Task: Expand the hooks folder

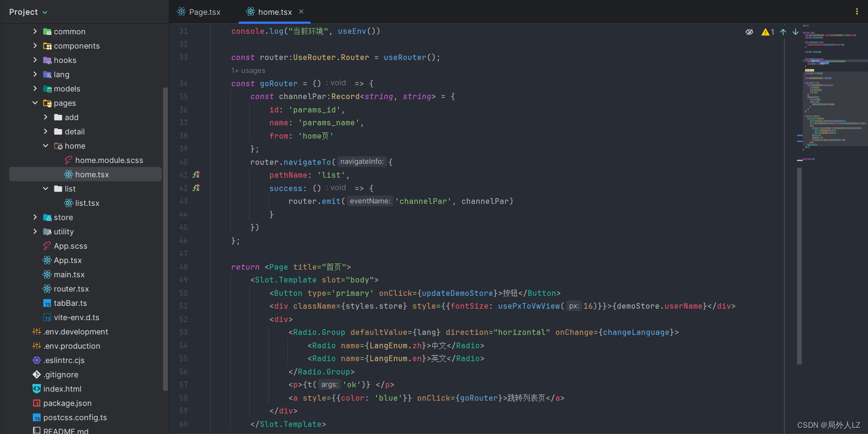Action: 35,60
